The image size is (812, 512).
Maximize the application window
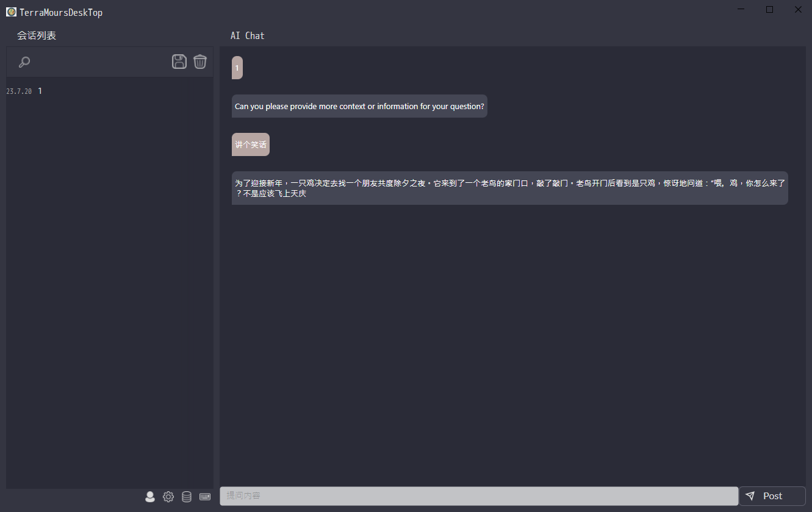pyautogui.click(x=769, y=9)
